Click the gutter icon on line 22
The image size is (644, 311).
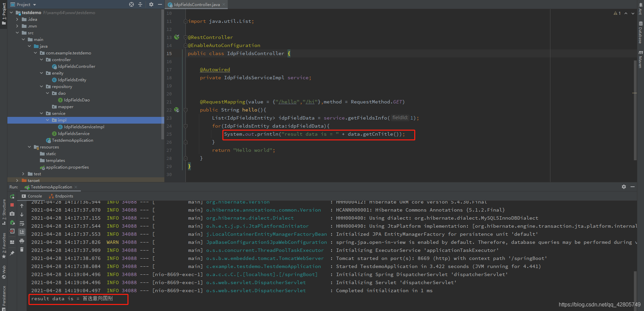[177, 110]
